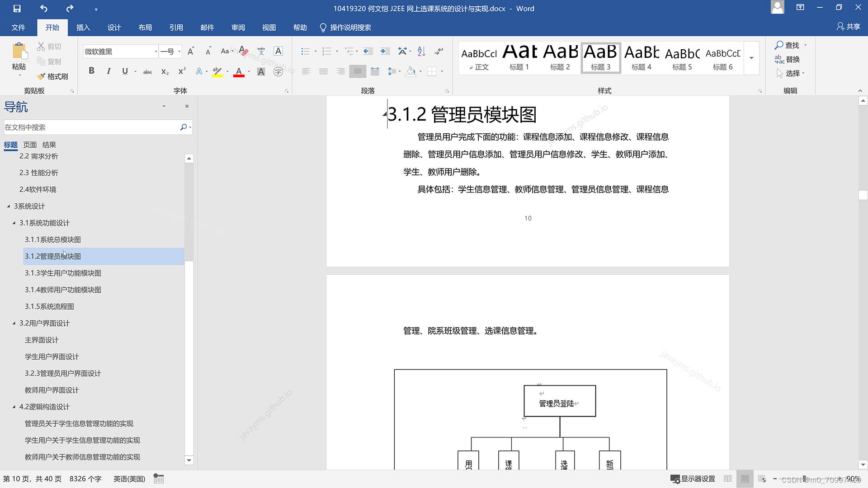Click the sort A-Z icon

(421, 51)
